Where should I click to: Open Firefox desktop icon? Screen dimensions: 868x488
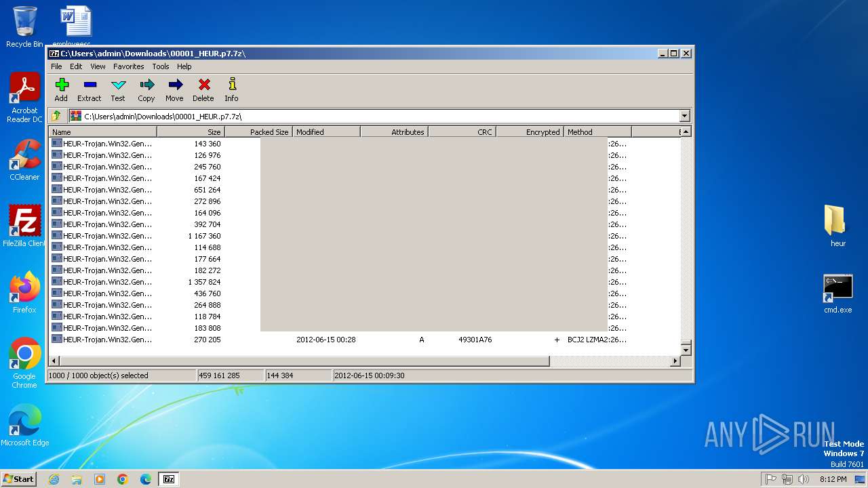pos(24,293)
